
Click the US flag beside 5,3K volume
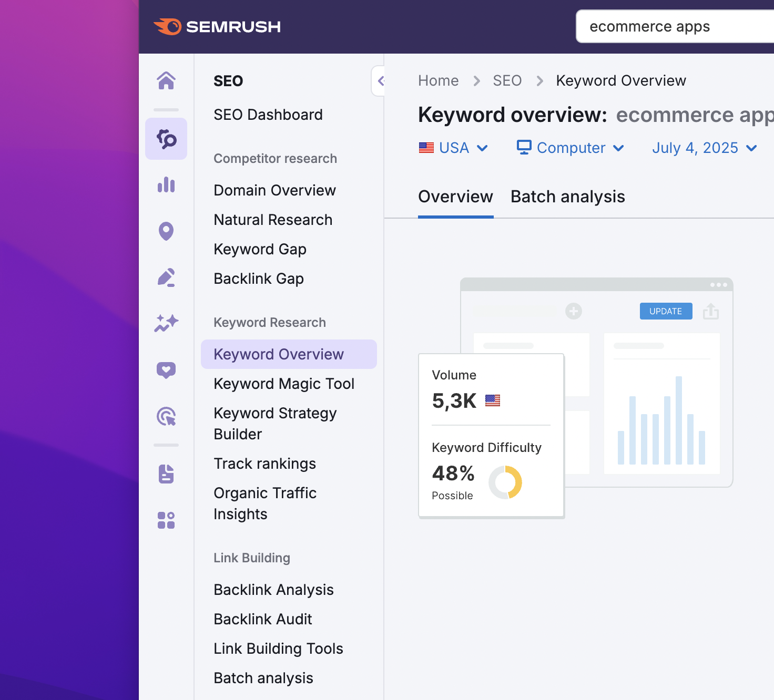493,400
